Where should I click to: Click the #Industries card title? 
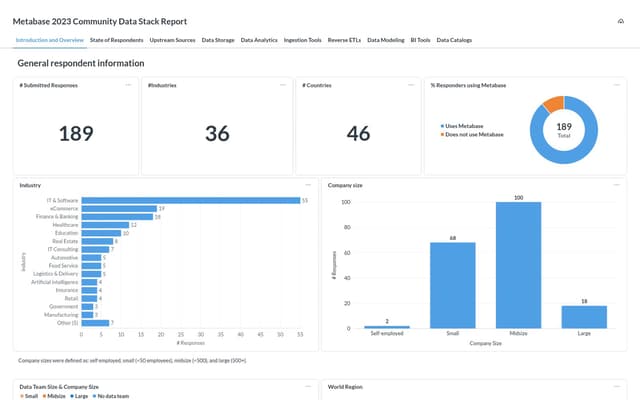tap(162, 85)
